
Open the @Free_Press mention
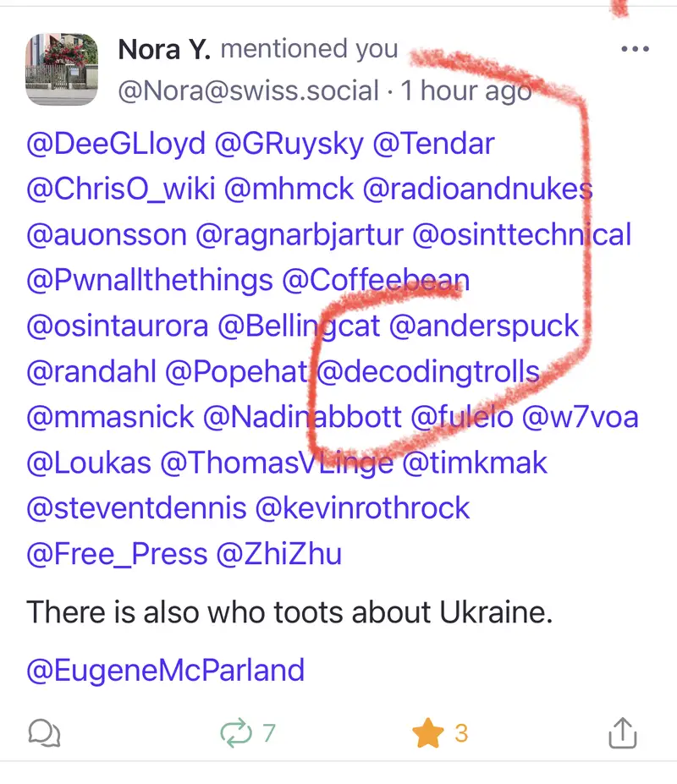tap(117, 554)
